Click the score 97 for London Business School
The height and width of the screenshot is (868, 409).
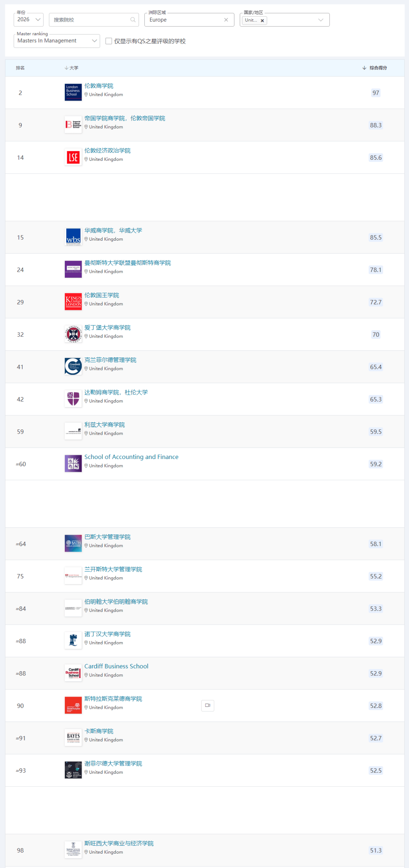(376, 93)
